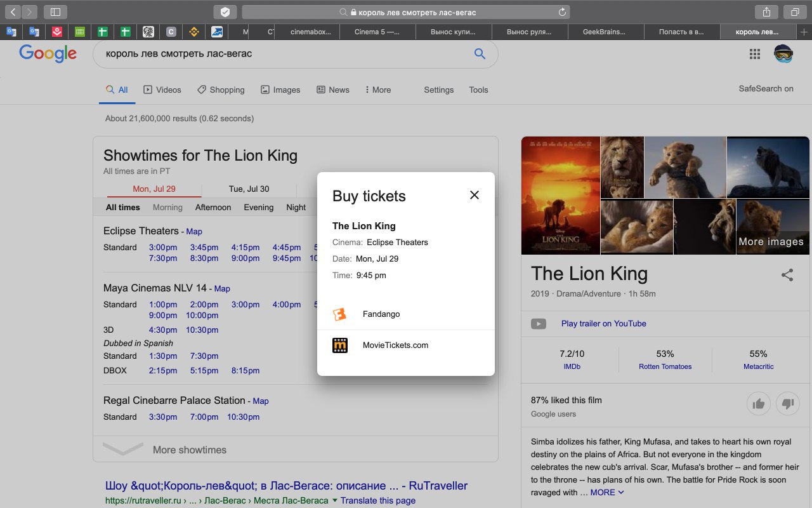Open the search Settings menu
Screen dimensions: 812x508
pyautogui.click(x=438, y=90)
